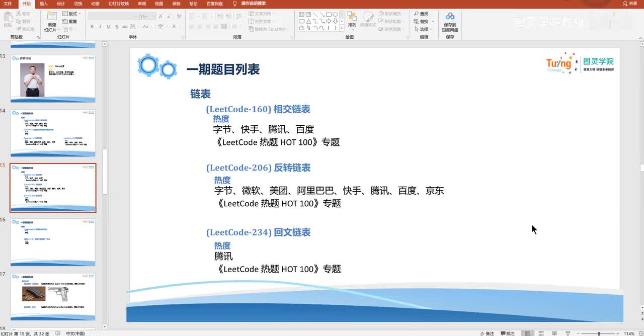This screenshot has height=336, width=644.
Task: Click the language 中文(中国) status button
Action: click(x=75, y=333)
